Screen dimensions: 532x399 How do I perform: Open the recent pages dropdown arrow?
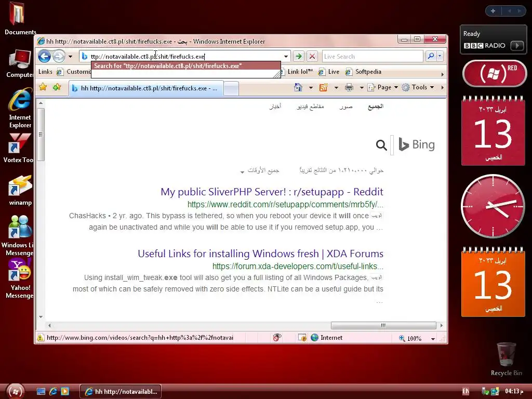pyautogui.click(x=70, y=56)
